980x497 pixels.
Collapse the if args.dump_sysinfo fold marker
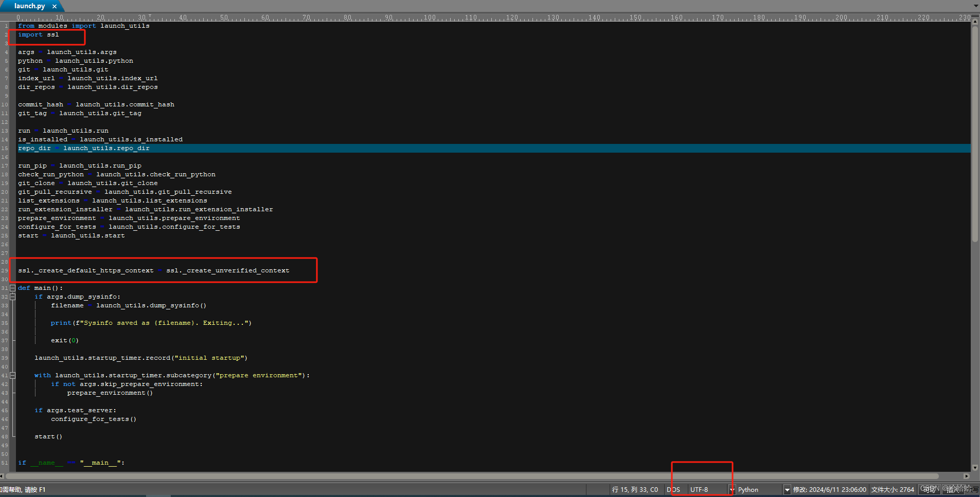(13, 297)
